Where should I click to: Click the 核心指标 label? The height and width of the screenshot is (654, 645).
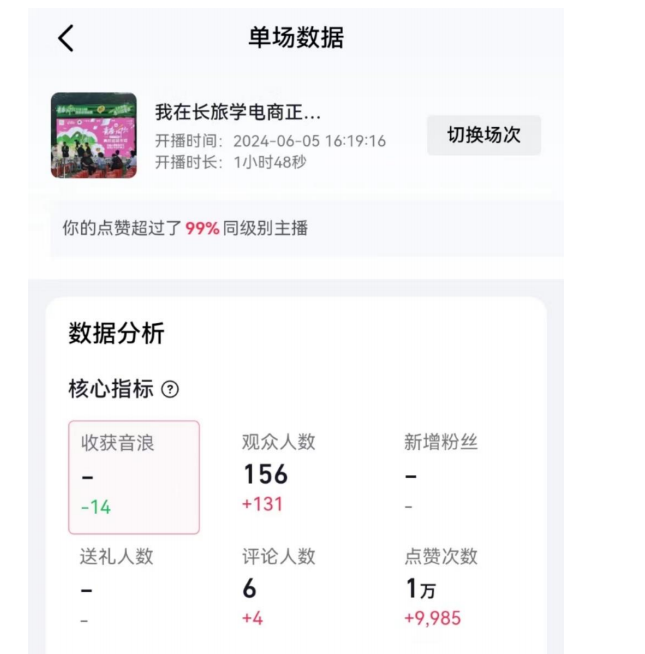[x=109, y=390]
